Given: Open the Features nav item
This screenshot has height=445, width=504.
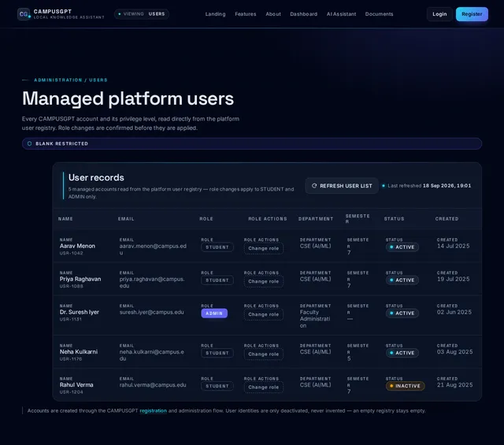Looking at the screenshot, I should (245, 14).
